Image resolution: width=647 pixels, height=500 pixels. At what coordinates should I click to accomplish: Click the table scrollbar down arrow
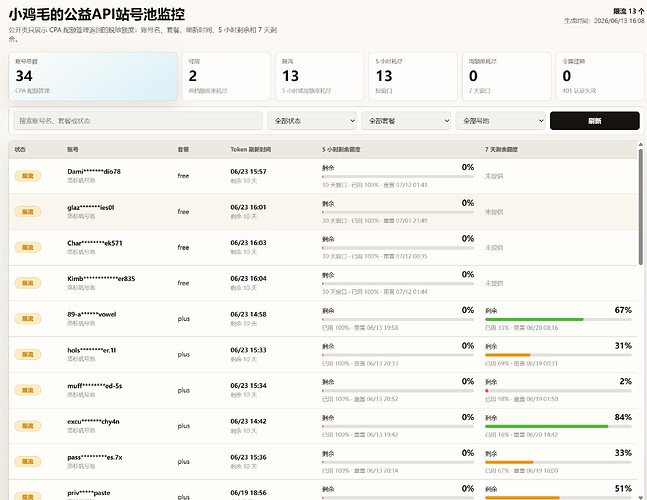(x=641, y=497)
